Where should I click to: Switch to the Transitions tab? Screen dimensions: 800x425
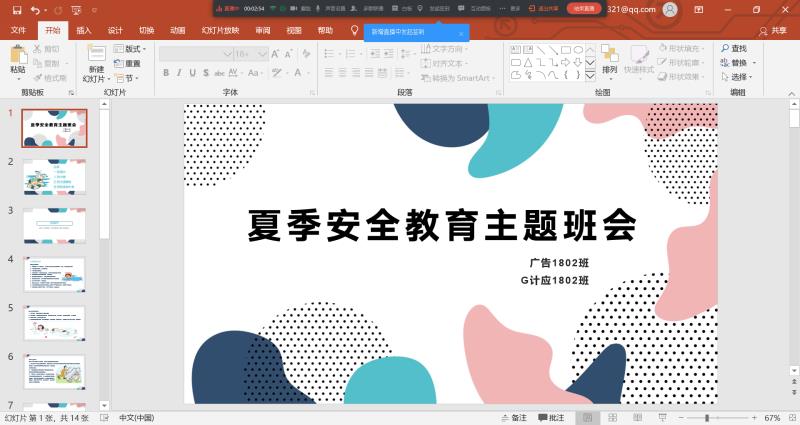point(146,31)
